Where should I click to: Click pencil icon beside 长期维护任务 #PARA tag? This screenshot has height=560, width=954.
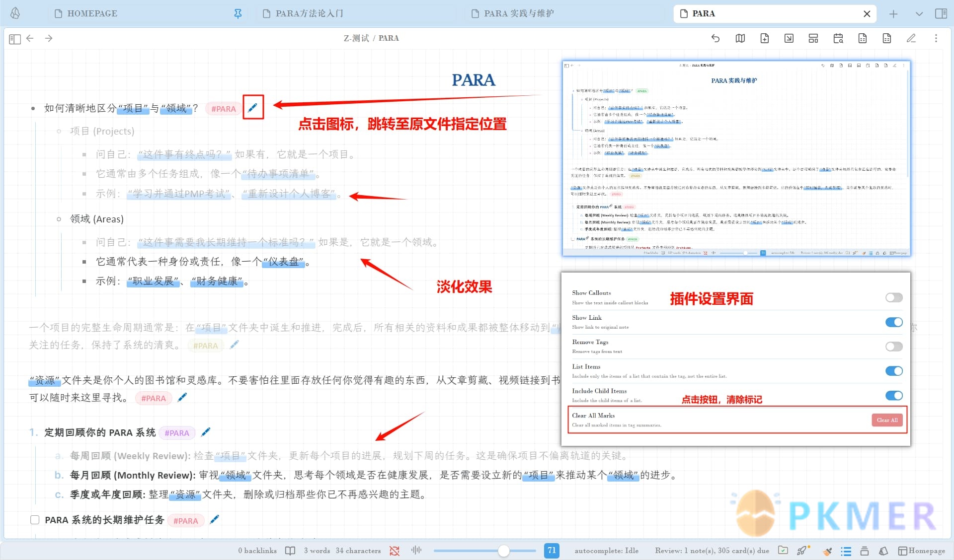(214, 519)
